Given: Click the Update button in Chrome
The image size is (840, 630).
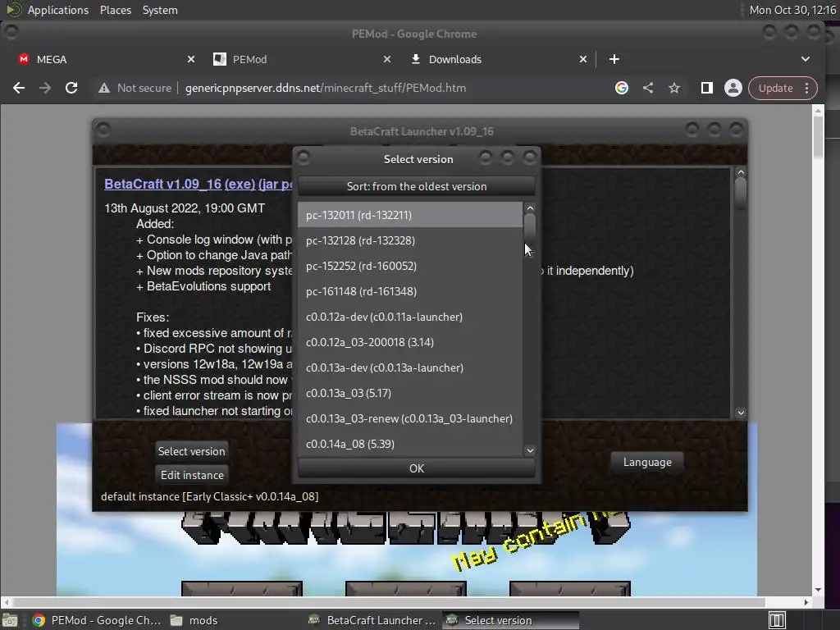Looking at the screenshot, I should click(775, 88).
